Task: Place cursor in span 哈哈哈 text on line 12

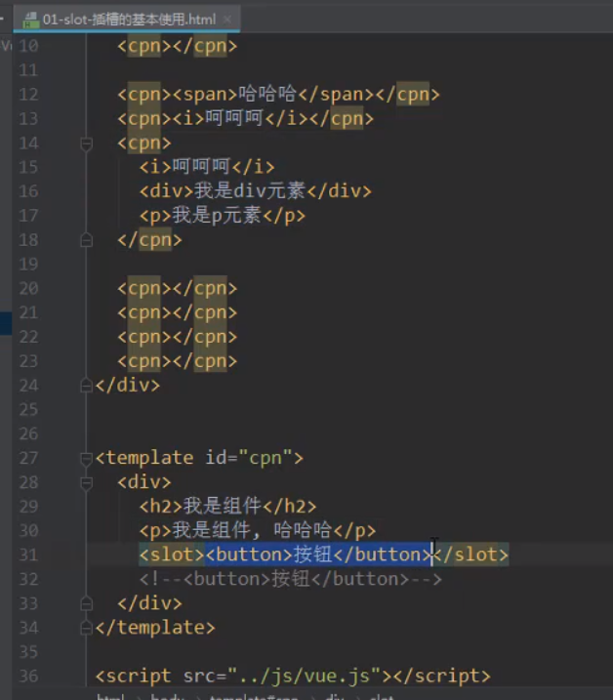Action: point(267,94)
